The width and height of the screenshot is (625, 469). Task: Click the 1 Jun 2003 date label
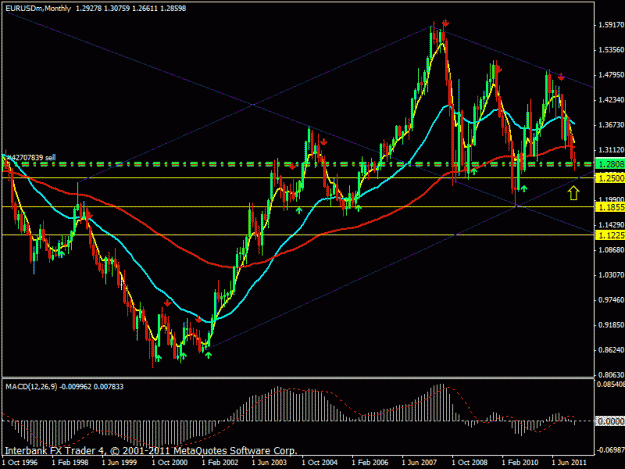[269, 463]
